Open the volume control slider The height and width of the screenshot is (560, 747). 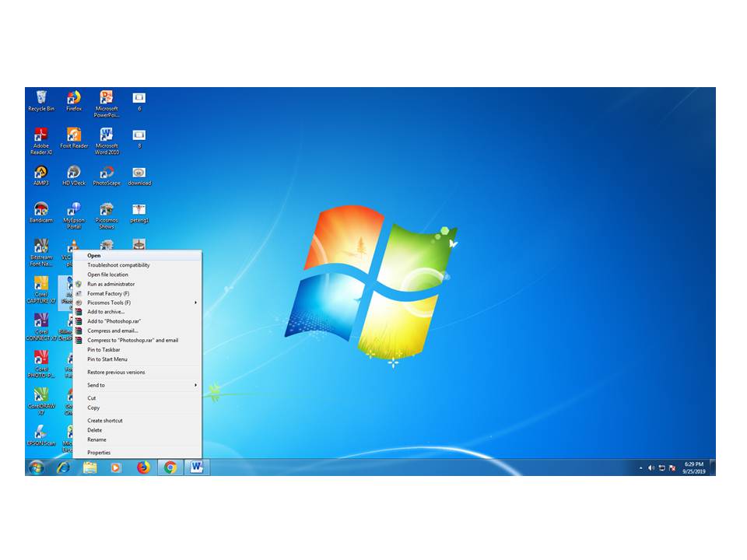652,468
